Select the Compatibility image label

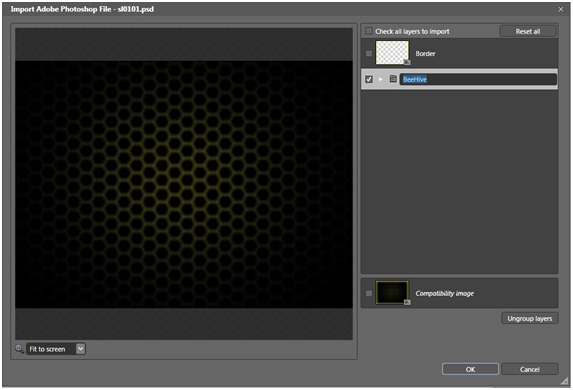444,293
